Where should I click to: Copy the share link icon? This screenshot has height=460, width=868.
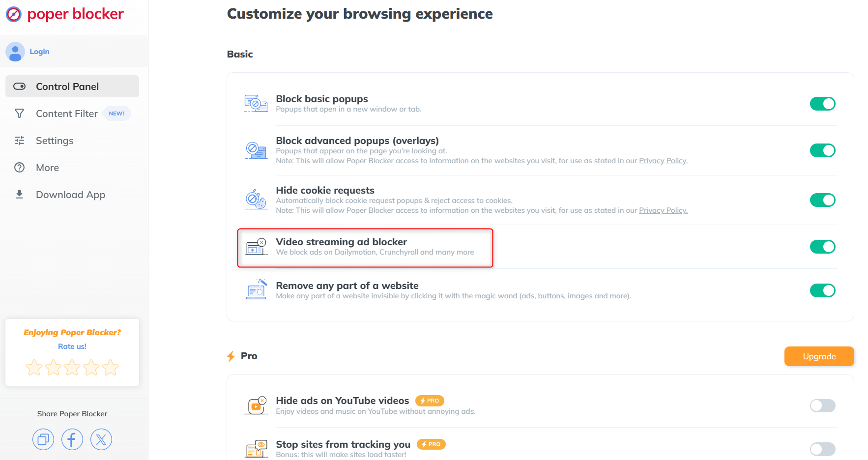coord(43,439)
